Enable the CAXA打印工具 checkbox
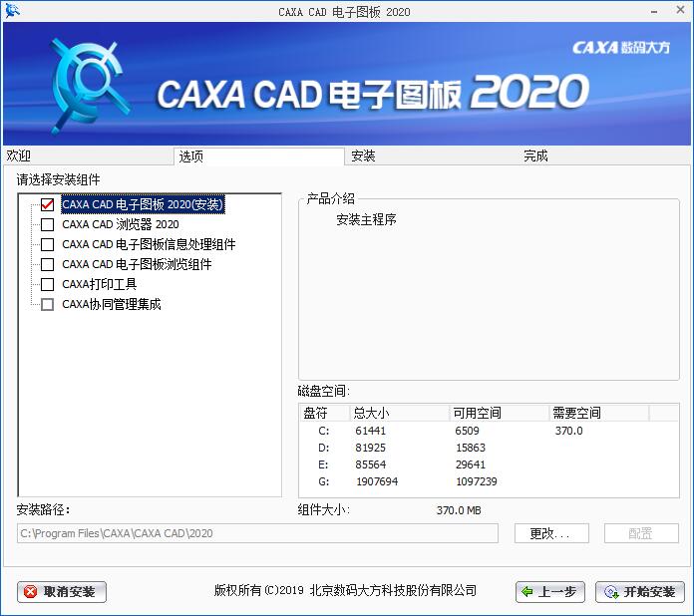The image size is (694, 616). (x=47, y=284)
